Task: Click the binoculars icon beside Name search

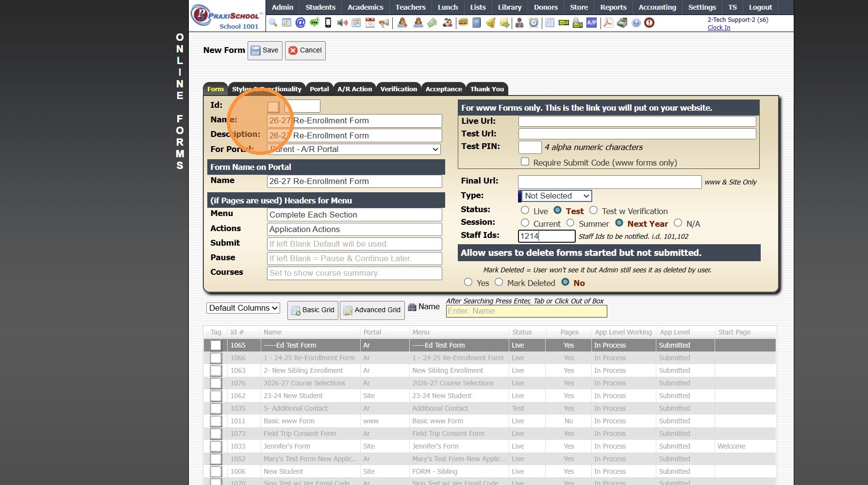Action: click(x=412, y=307)
